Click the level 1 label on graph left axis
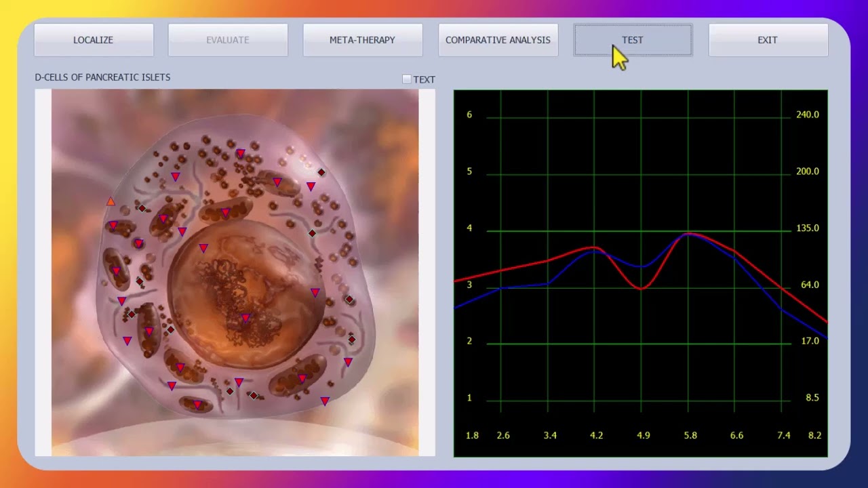The width and height of the screenshot is (868, 488). point(469,398)
